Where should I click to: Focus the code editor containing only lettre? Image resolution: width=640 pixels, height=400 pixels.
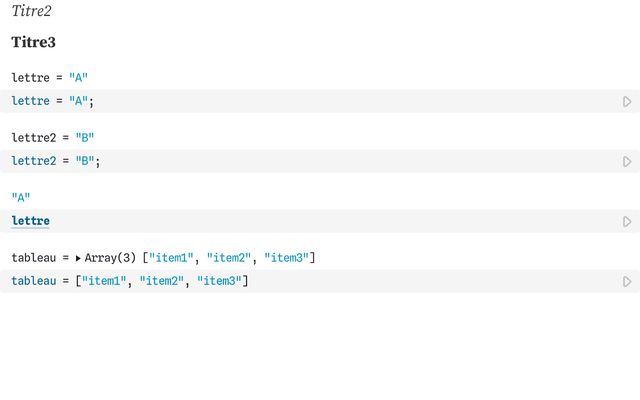[x=300, y=221]
